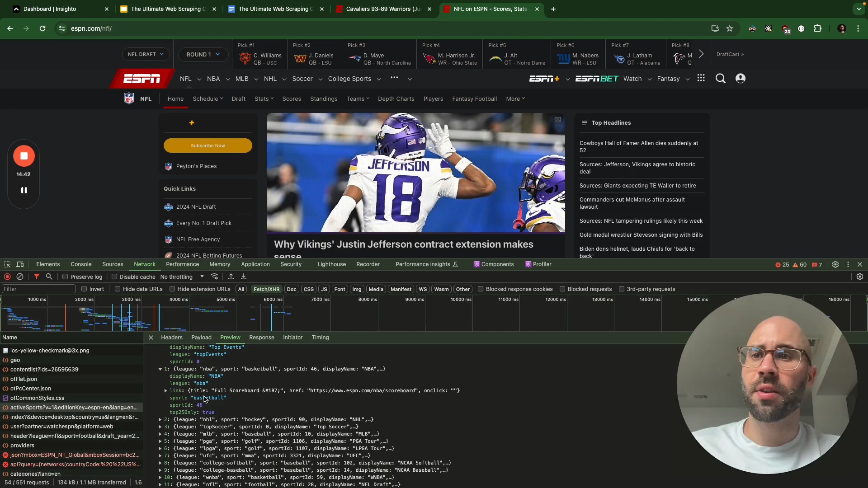Open Giants expecting TE Waller headline
The width and height of the screenshot is (868, 488).
tap(638, 186)
